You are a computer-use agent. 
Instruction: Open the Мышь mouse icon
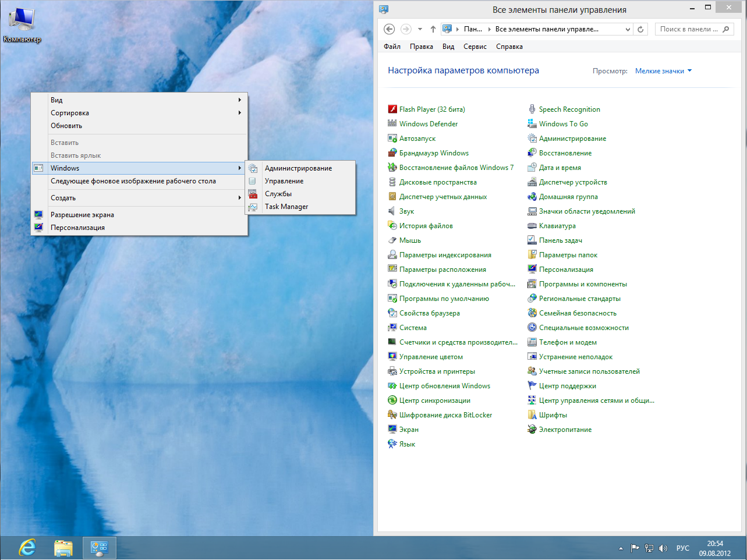click(x=392, y=240)
